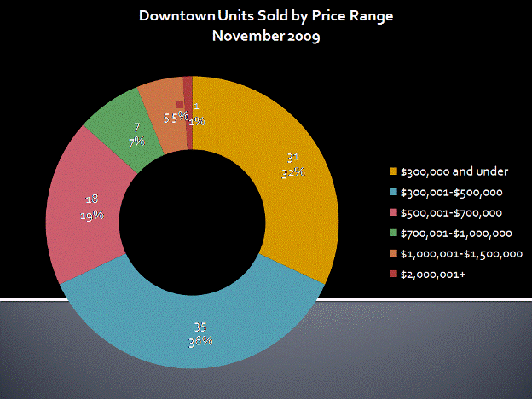Select legend label "$2,000,001+"
This screenshot has height=399, width=532.
[x=433, y=275]
